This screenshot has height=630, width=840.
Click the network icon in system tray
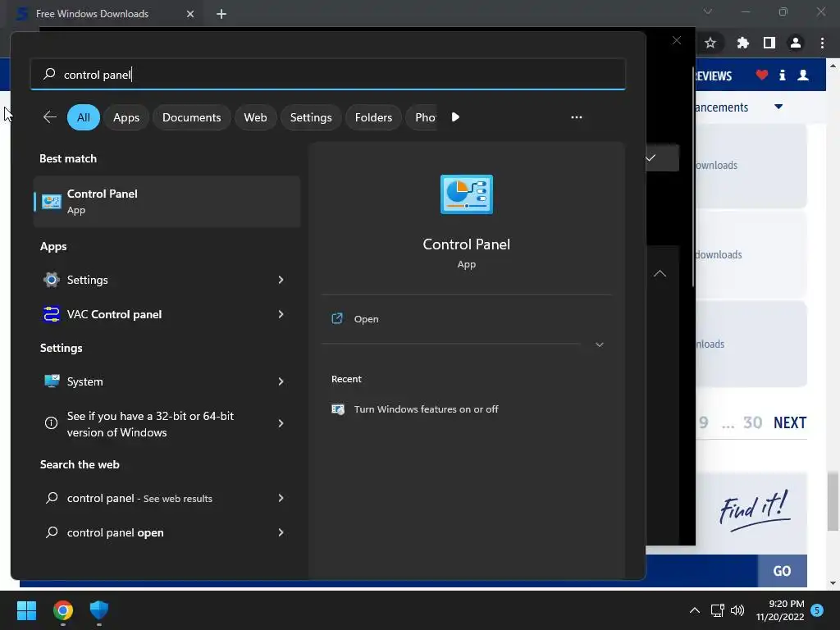click(x=717, y=610)
